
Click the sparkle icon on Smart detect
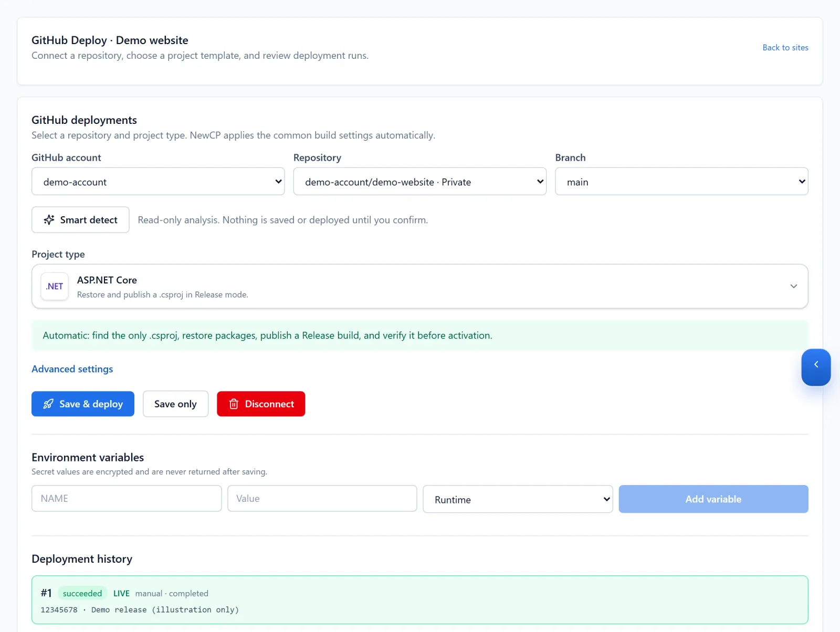[49, 220]
